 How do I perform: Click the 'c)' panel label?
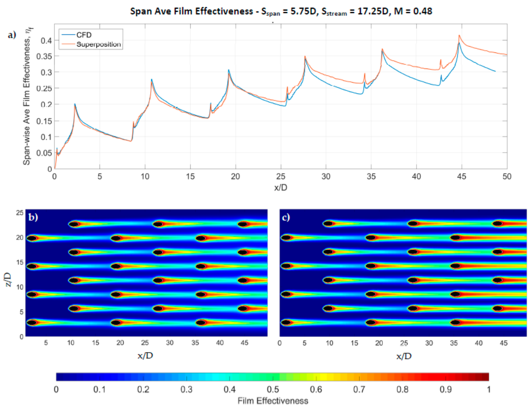click(286, 217)
